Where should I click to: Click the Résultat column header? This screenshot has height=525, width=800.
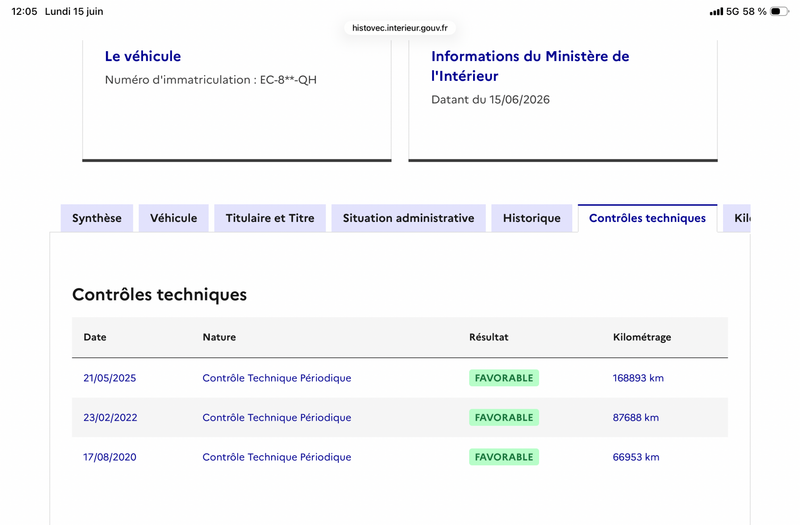489,337
